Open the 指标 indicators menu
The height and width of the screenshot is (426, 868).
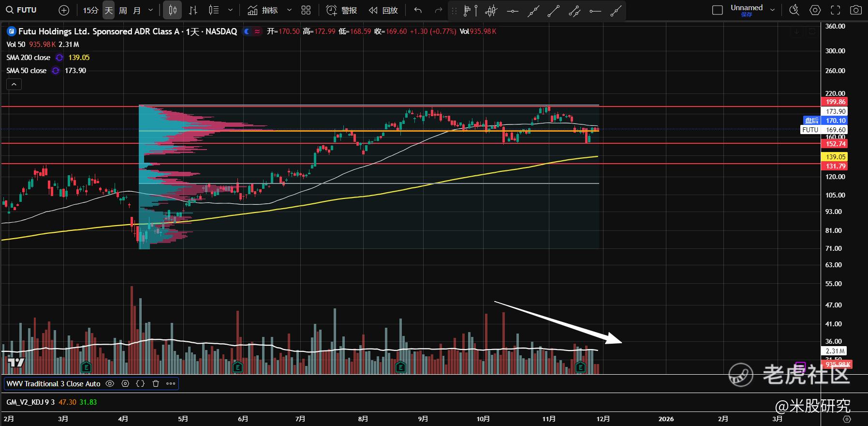click(263, 10)
